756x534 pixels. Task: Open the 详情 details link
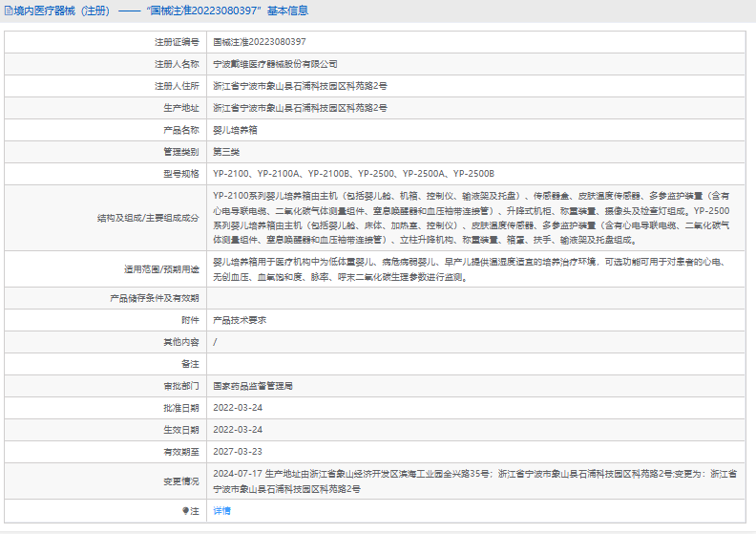coord(220,511)
